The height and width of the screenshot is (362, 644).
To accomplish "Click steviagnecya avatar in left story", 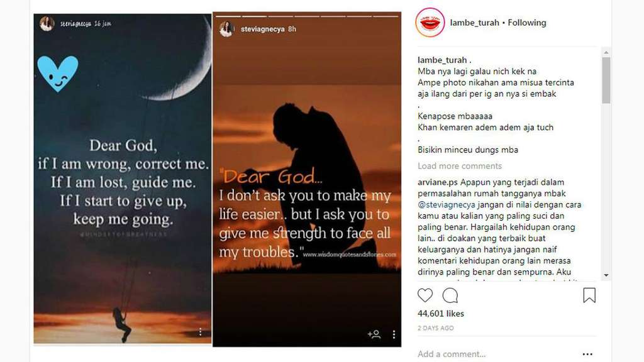I will coord(47,24).
